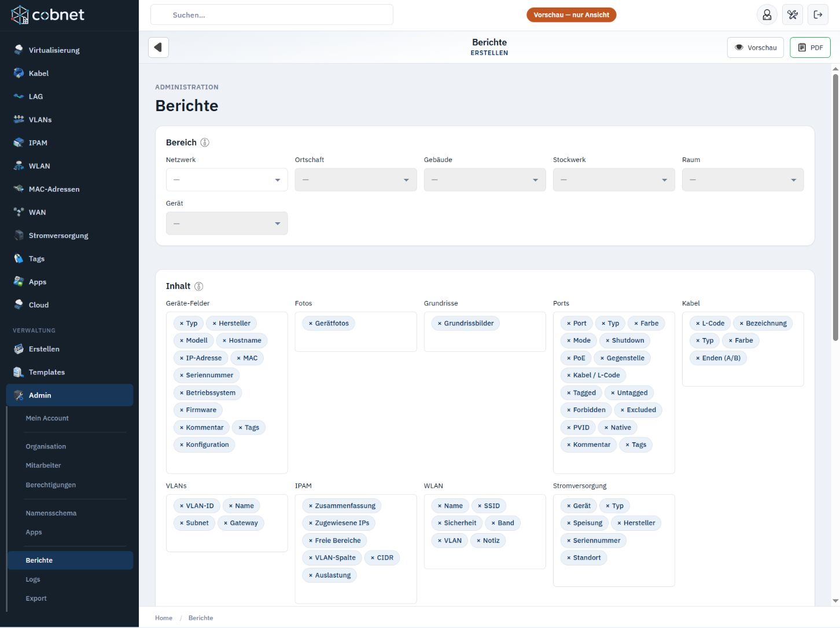Open the Gerät dropdown

click(227, 223)
